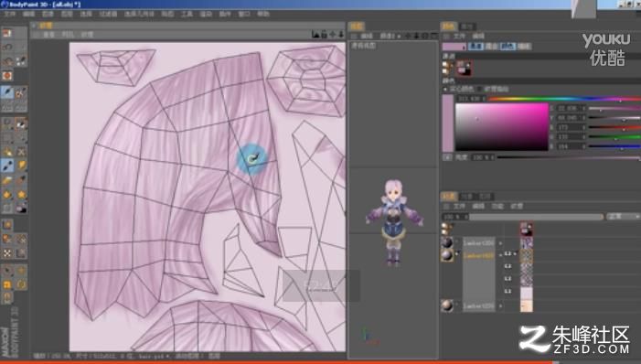Select the solid color radio button

[445, 89]
